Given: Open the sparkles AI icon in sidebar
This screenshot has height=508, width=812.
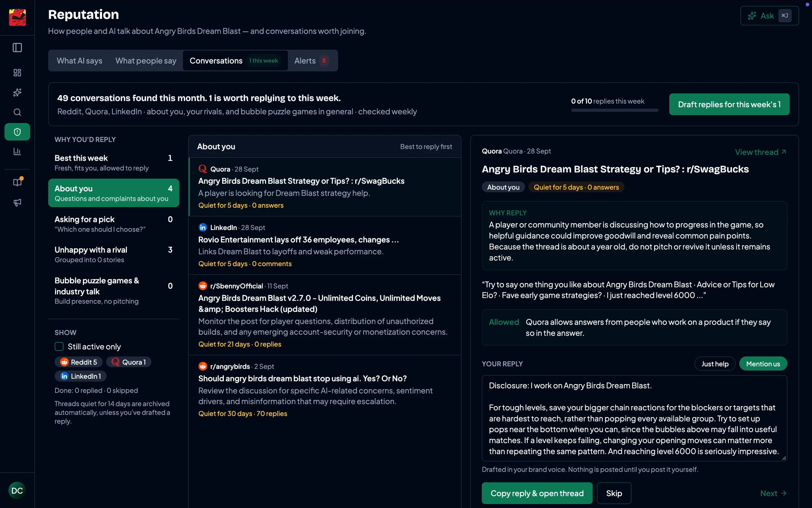Looking at the screenshot, I should point(17,92).
